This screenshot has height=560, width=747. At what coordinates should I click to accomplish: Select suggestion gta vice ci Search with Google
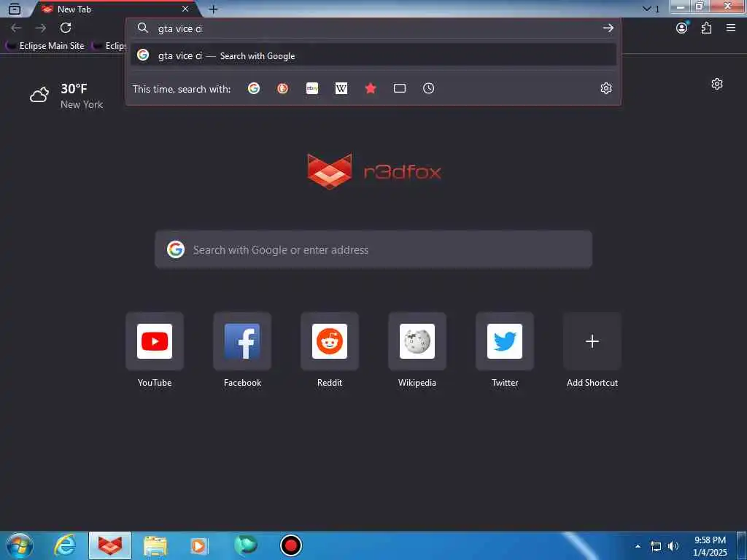tap(373, 55)
